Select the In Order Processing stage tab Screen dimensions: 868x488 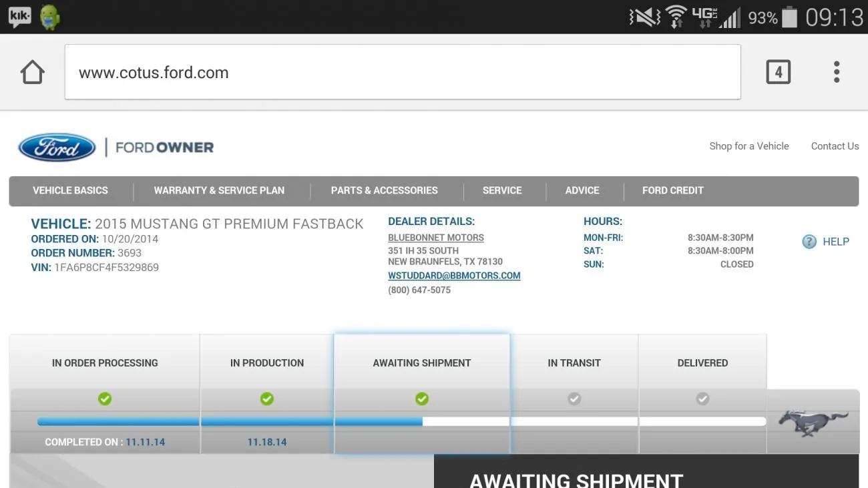[x=105, y=363]
